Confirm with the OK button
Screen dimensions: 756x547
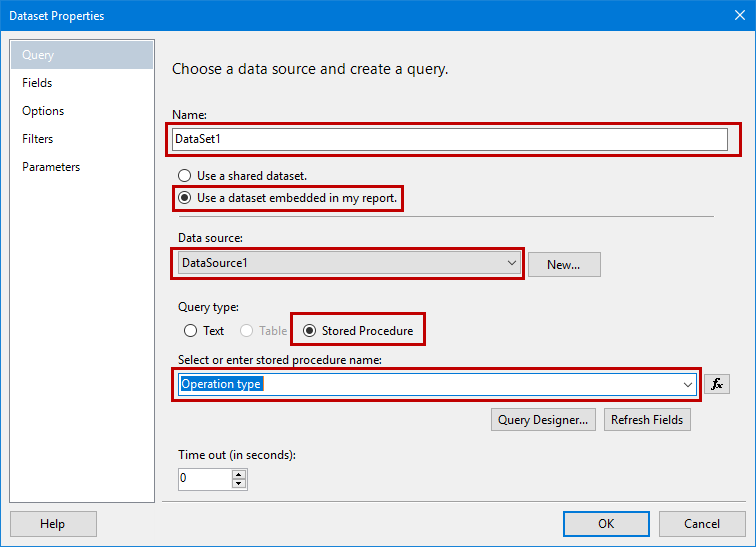606,524
